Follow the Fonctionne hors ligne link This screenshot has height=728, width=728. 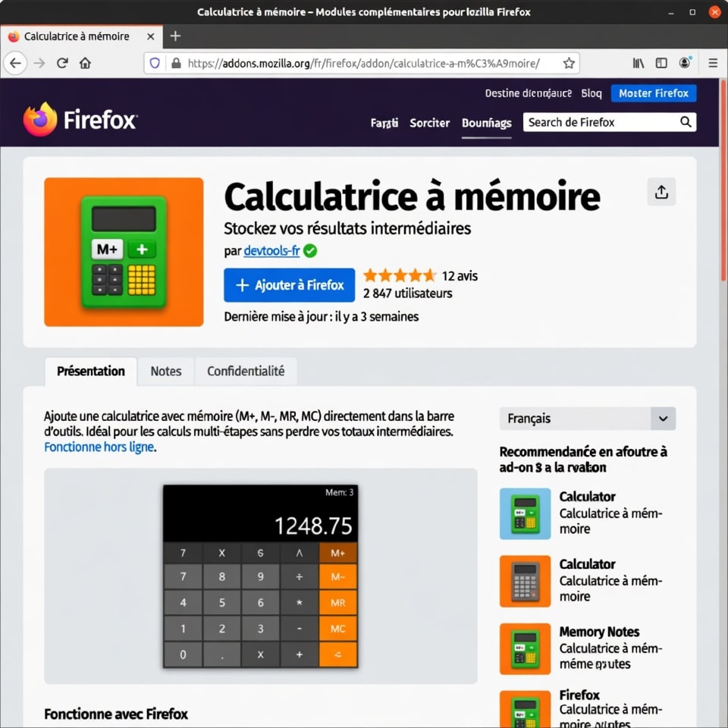point(99,447)
